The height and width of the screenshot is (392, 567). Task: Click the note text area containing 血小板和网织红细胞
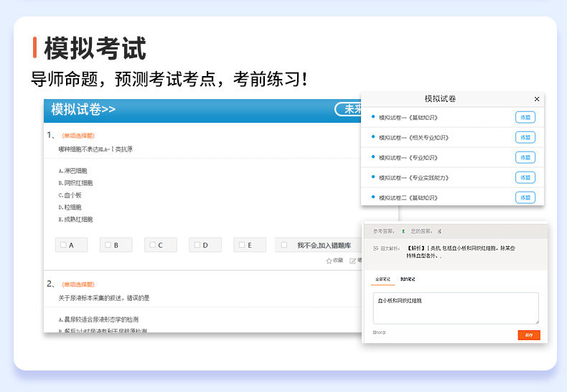pos(456,308)
